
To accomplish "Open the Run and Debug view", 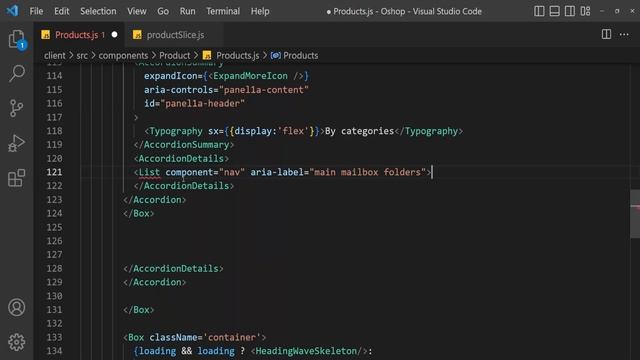I will pos(17,143).
